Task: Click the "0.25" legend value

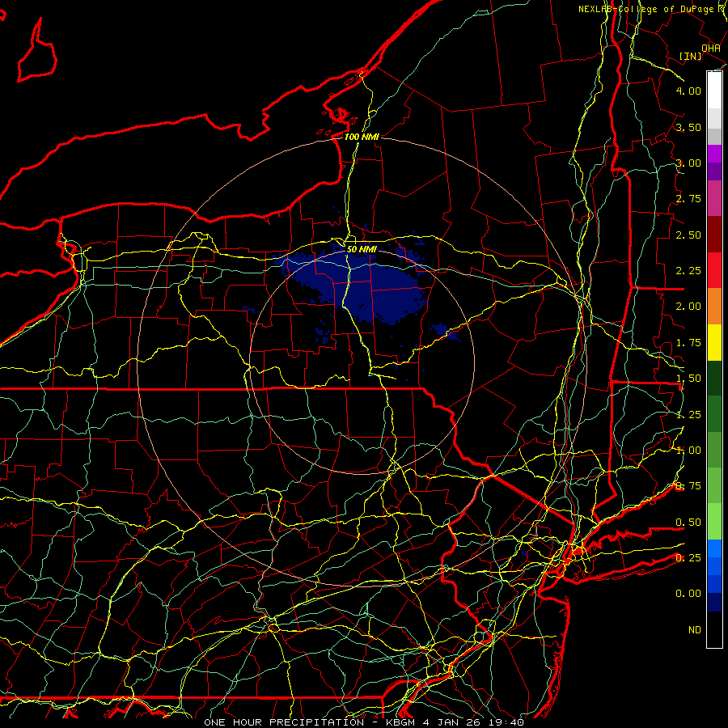Action: pyautogui.click(x=688, y=557)
